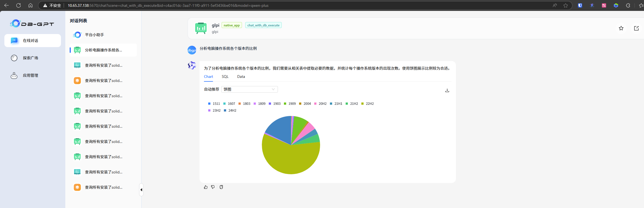Dislike the response with thumbs down
Screen dimensions: 644x208
(x=213, y=187)
